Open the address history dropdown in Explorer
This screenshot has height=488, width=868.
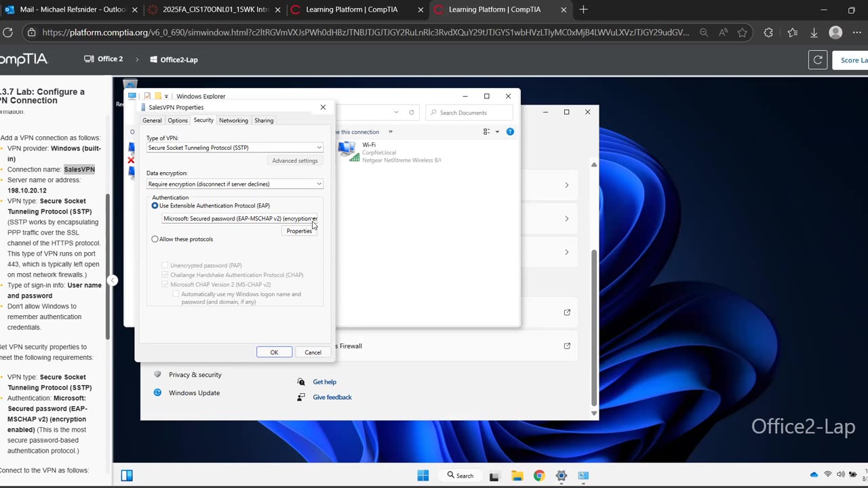[396, 113]
